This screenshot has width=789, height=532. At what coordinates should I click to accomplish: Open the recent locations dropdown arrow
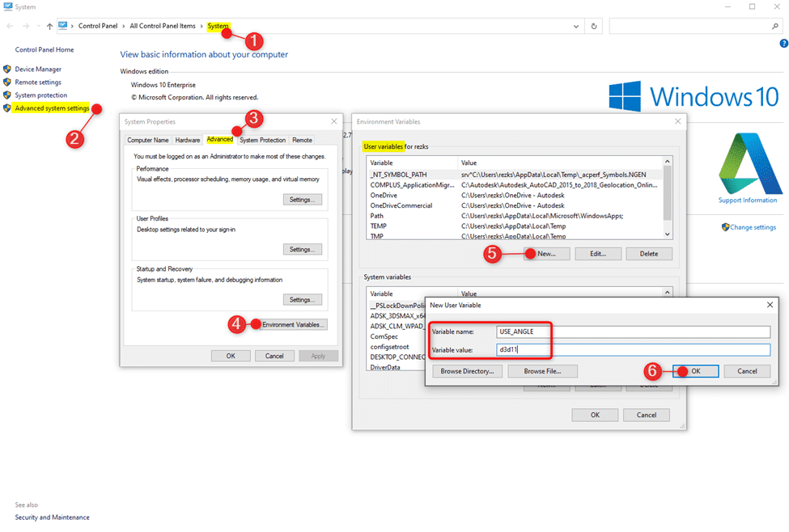(39, 26)
